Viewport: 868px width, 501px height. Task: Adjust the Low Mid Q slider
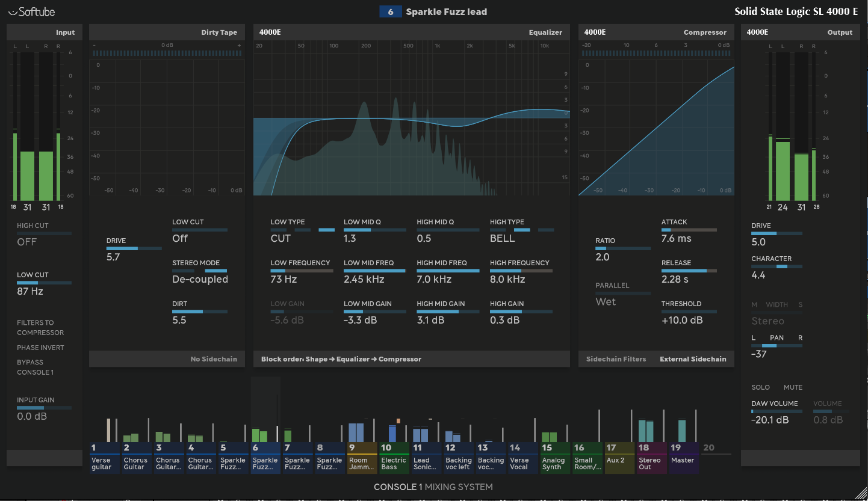pyautogui.click(x=375, y=230)
